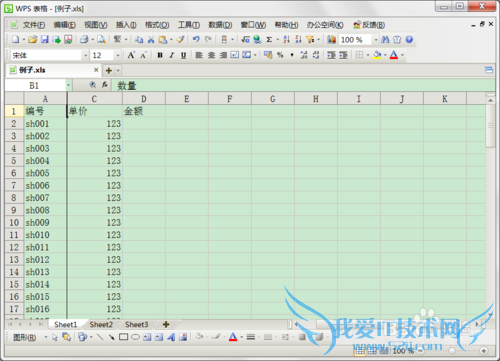Open the 数据(D) menu

click(x=220, y=25)
